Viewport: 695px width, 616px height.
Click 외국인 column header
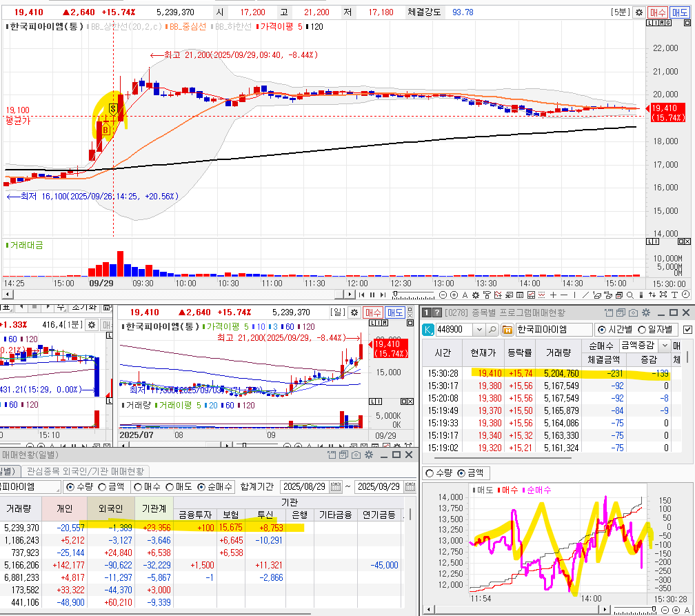tap(111, 508)
